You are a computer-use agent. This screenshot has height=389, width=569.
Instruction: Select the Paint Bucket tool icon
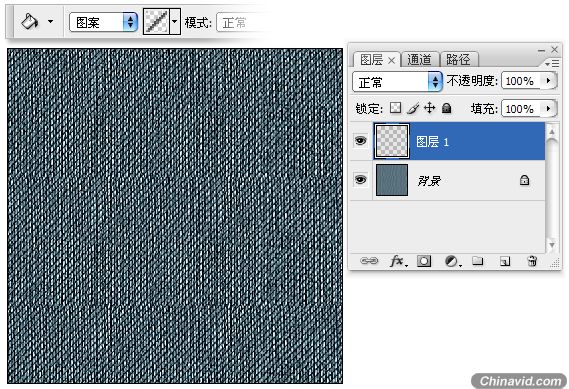click(29, 22)
